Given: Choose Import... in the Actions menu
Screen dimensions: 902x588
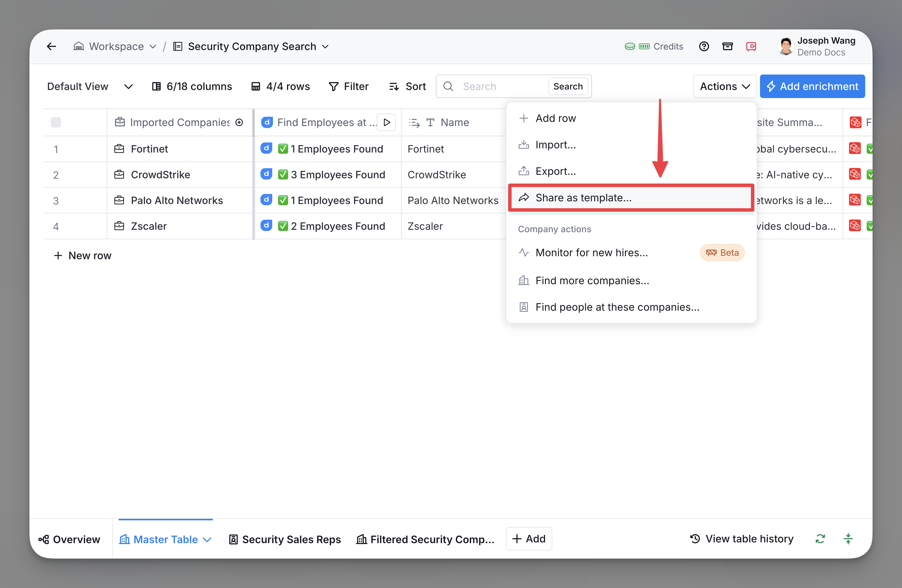Looking at the screenshot, I should coord(631,145).
